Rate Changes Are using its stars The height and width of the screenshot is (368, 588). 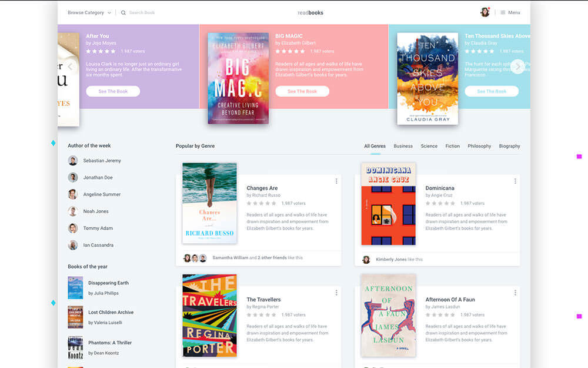[262, 203]
